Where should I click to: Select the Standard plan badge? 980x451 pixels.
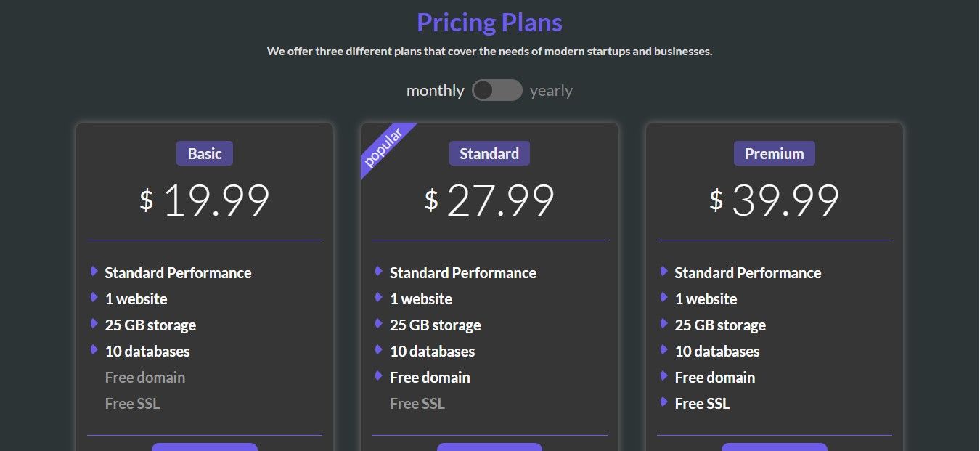pyautogui.click(x=489, y=153)
